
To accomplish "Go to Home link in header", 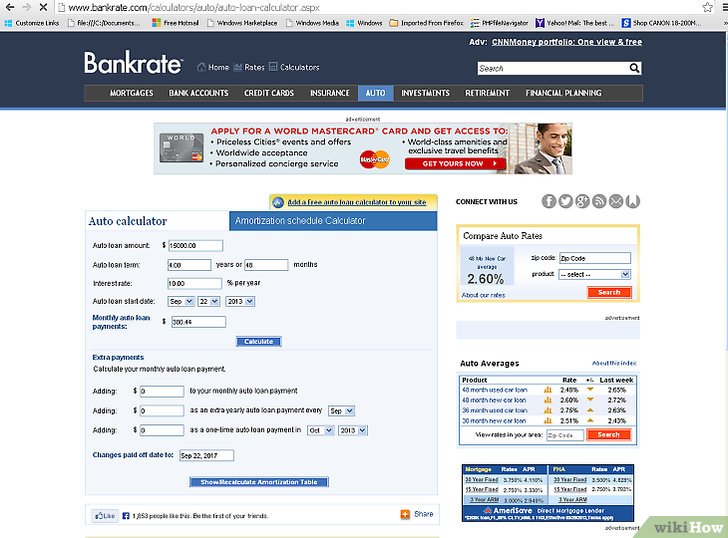I will 213,67.
